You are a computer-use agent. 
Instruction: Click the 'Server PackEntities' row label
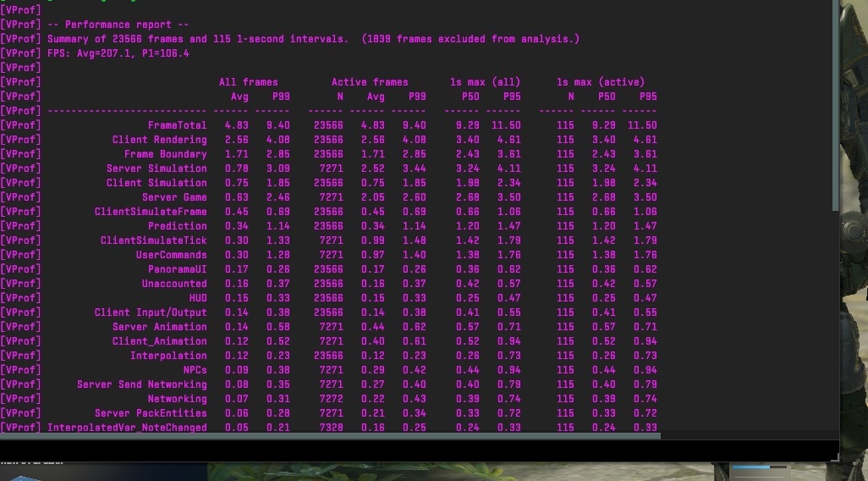(151, 414)
